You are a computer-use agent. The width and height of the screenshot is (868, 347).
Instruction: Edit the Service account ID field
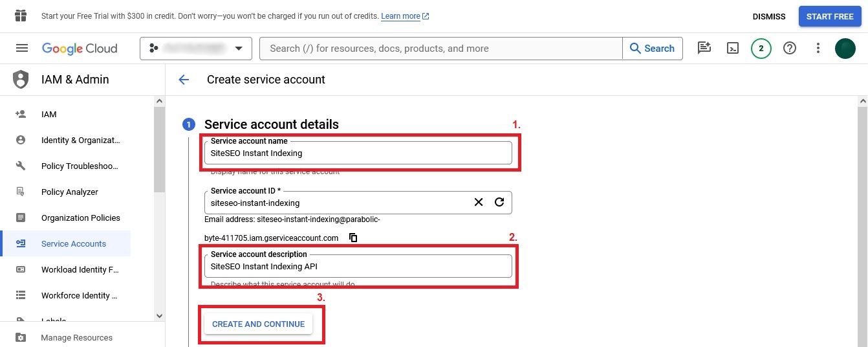(358, 203)
